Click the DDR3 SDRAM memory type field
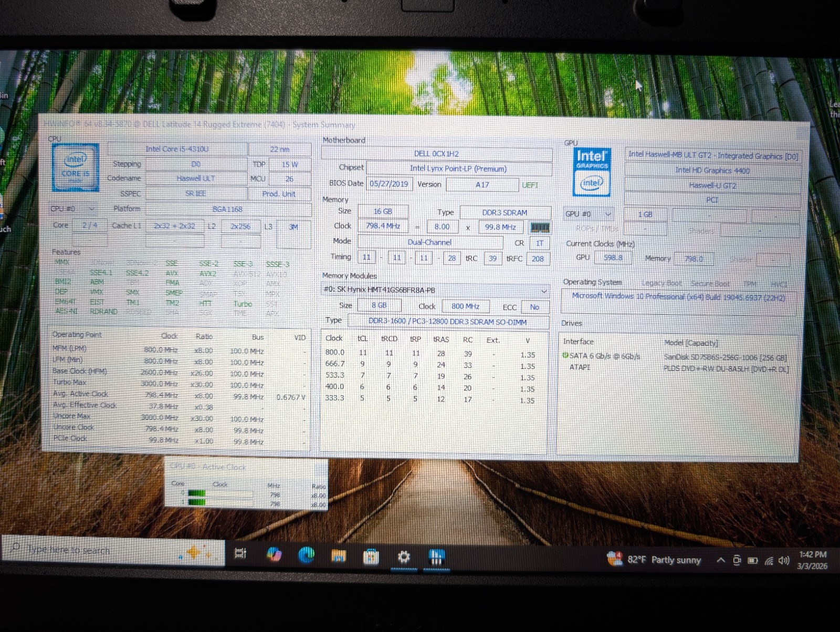Viewport: 840px width, 632px height. click(x=505, y=213)
